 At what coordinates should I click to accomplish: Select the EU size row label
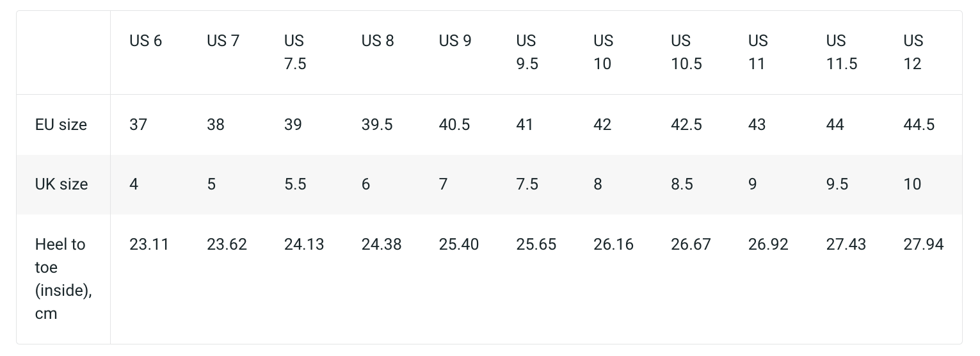pos(61,125)
